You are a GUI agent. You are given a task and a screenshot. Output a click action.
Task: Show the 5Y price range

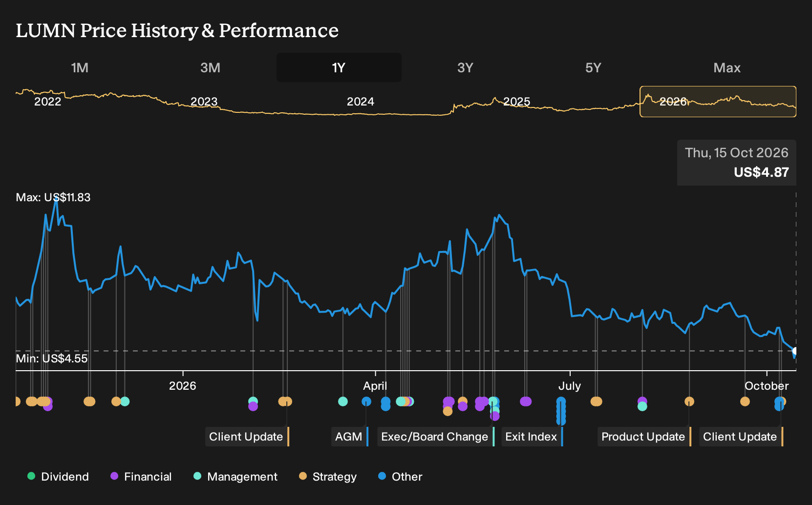(593, 67)
